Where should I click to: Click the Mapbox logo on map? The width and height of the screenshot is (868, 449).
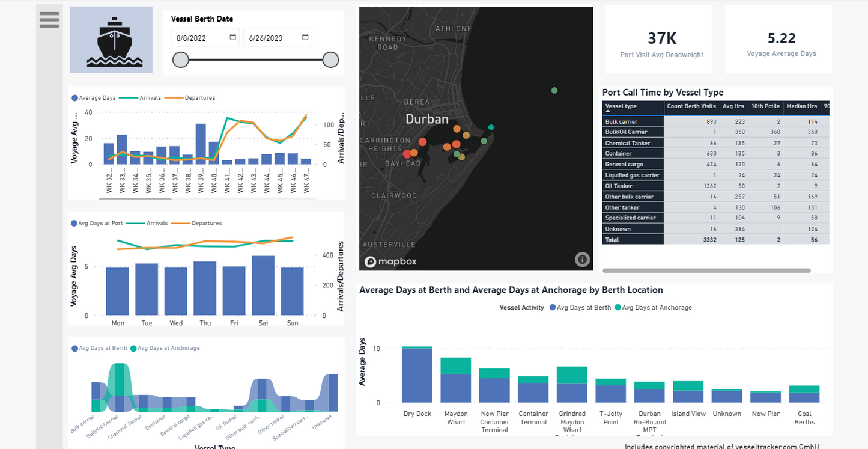click(x=390, y=261)
